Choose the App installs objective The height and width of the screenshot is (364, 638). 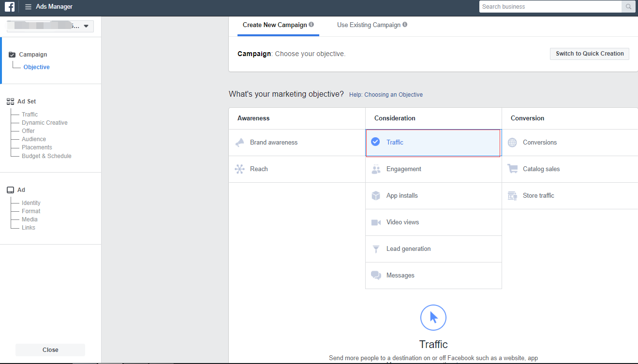click(433, 196)
